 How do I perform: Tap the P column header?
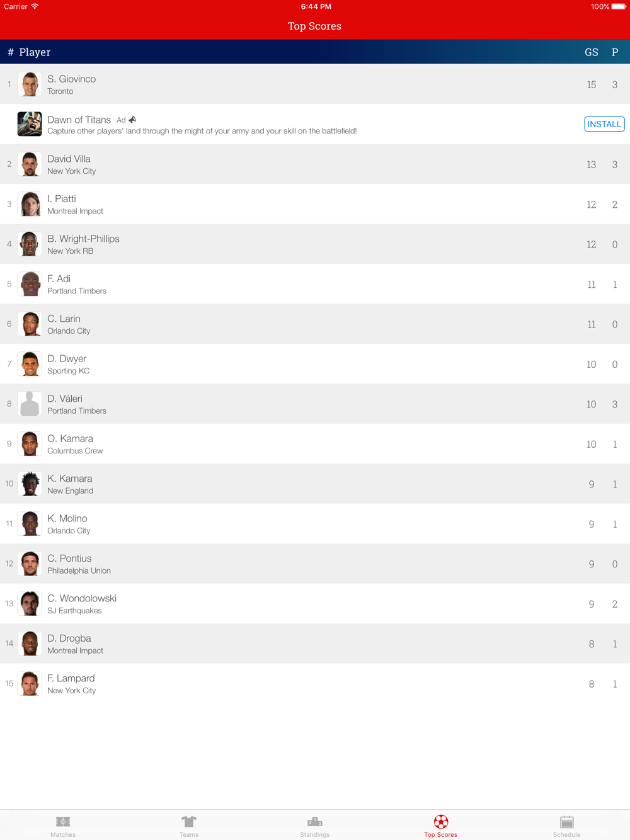pos(615,52)
